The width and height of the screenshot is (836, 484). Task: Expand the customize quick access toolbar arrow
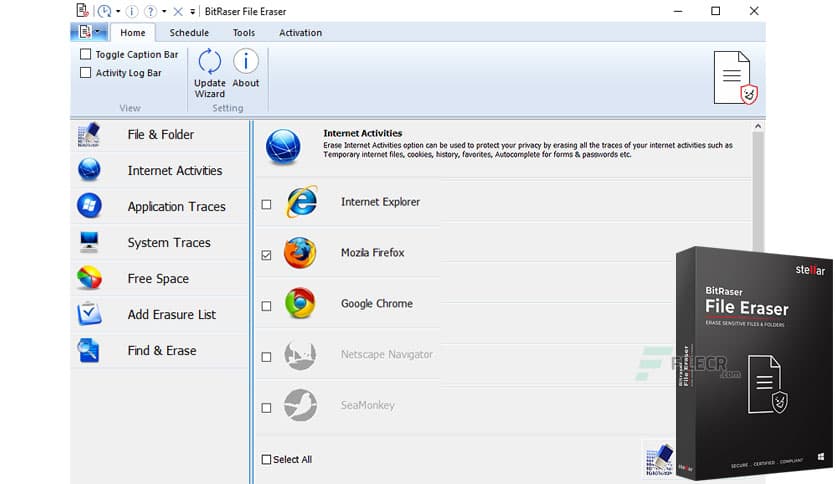pos(192,11)
